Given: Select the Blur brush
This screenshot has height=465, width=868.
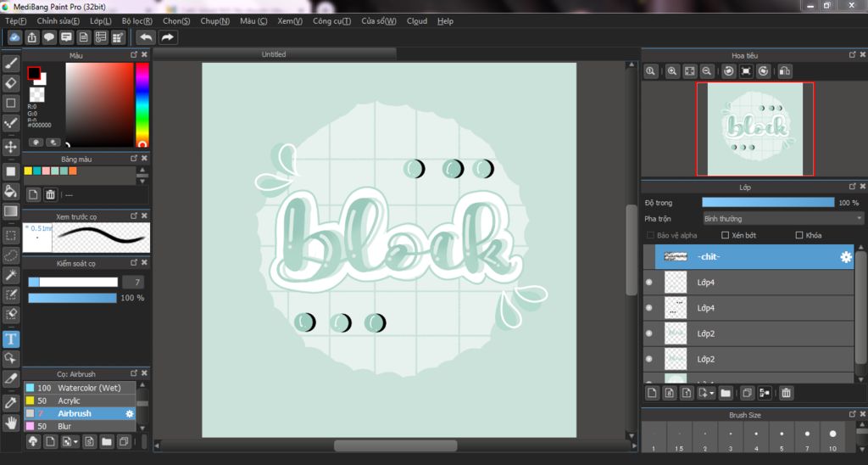Looking at the screenshot, I should tap(80, 426).
